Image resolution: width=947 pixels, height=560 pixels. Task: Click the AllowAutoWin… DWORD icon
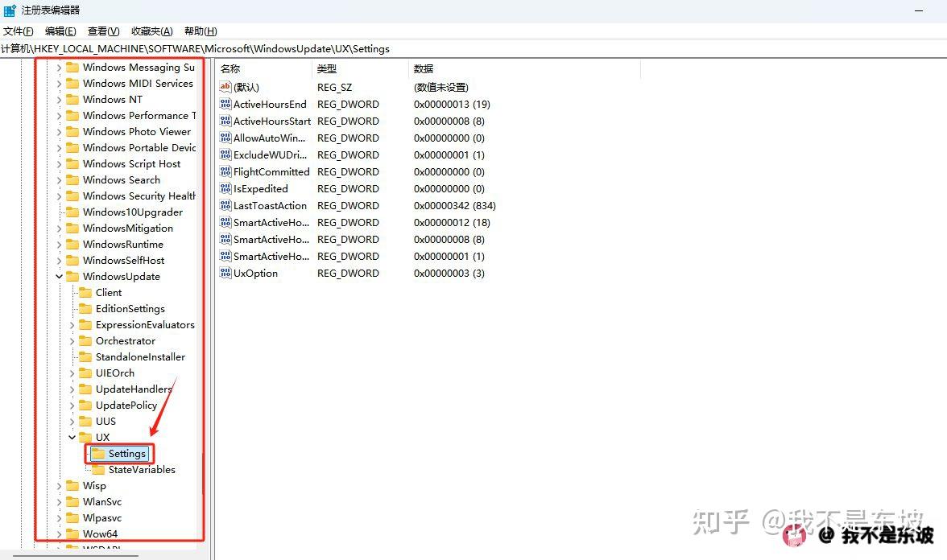tap(225, 138)
